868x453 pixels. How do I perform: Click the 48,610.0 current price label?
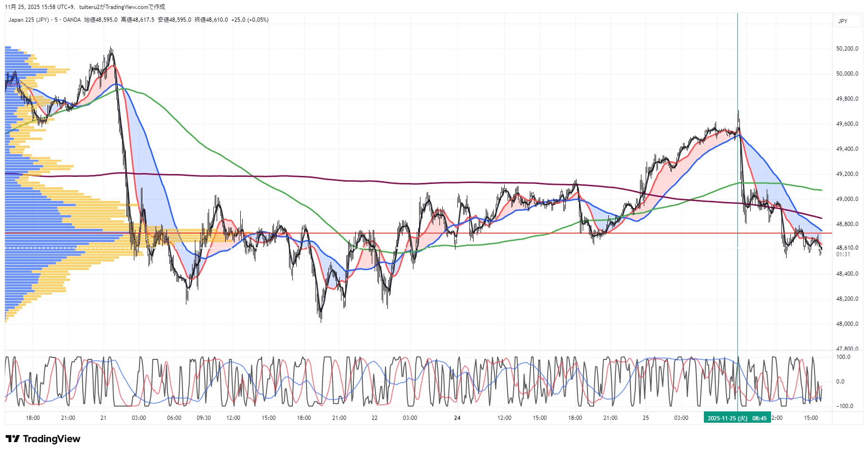(847, 248)
